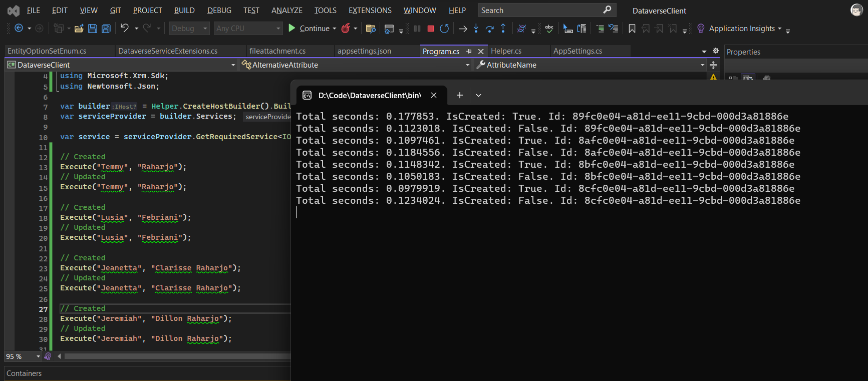
Task: Stop debugging with the red square
Action: tap(430, 29)
